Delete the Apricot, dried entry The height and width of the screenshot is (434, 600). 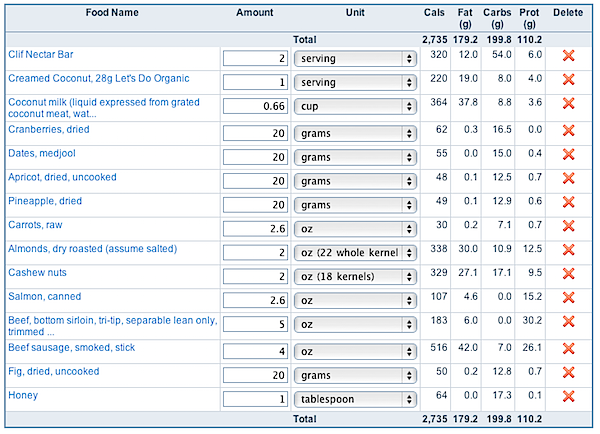569,178
